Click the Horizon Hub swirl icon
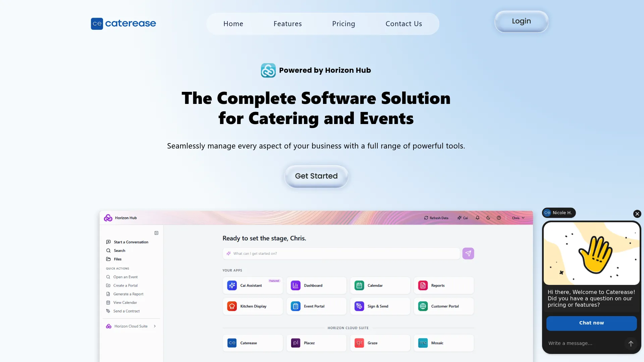The image size is (644, 362). 268,70
